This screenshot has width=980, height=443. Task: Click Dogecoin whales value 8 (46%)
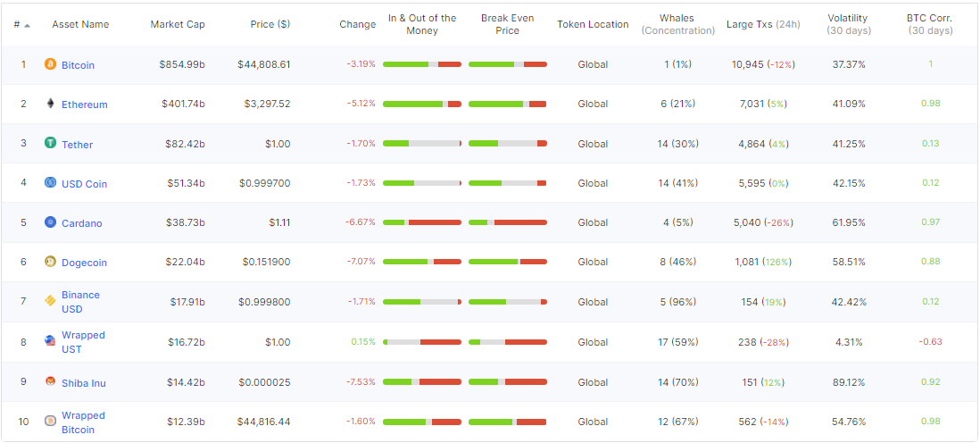click(x=678, y=262)
